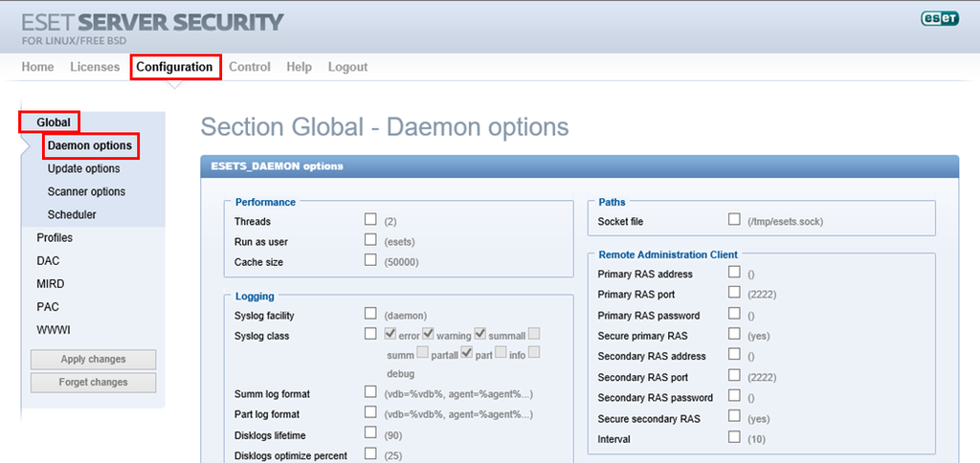Check the Cache size option checkbox

click(x=370, y=260)
